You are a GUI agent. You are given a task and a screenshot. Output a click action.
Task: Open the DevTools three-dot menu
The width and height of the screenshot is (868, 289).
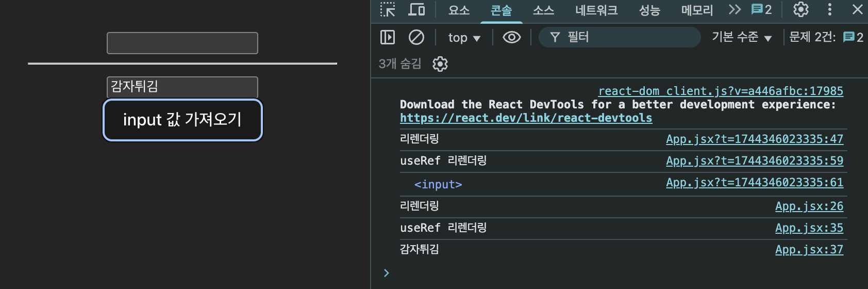coord(829,9)
